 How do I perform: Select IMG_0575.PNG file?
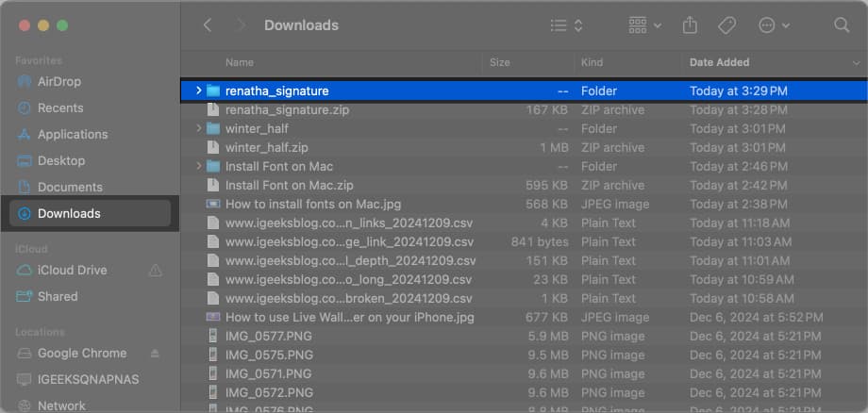[269, 355]
